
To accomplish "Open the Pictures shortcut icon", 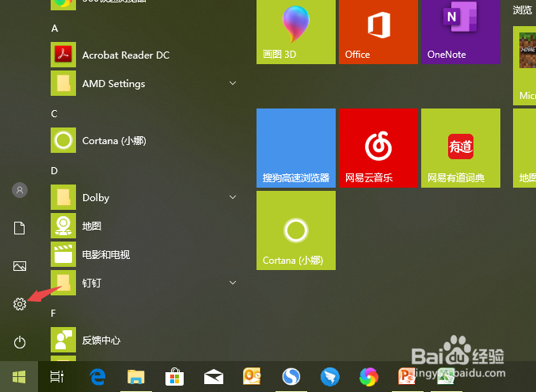I will click(x=20, y=266).
